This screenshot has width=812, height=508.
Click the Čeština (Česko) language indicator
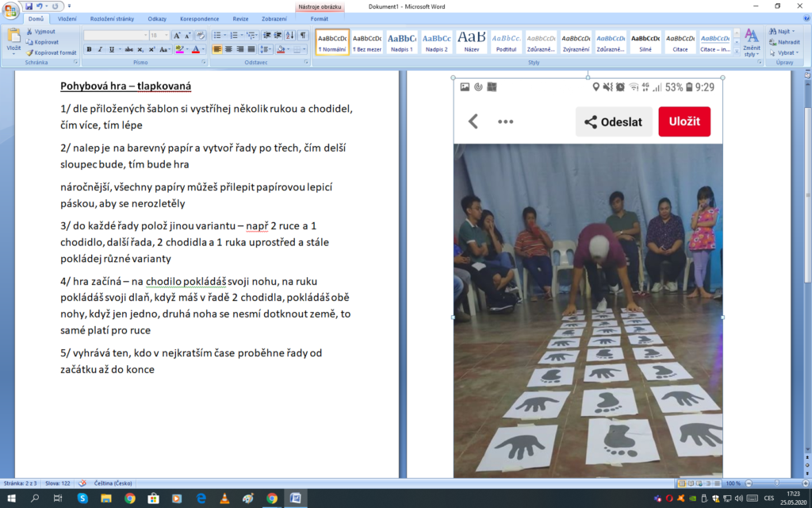(113, 483)
